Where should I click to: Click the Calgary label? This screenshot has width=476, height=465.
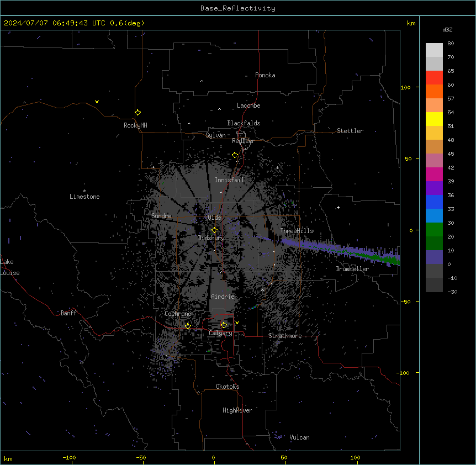(220, 333)
